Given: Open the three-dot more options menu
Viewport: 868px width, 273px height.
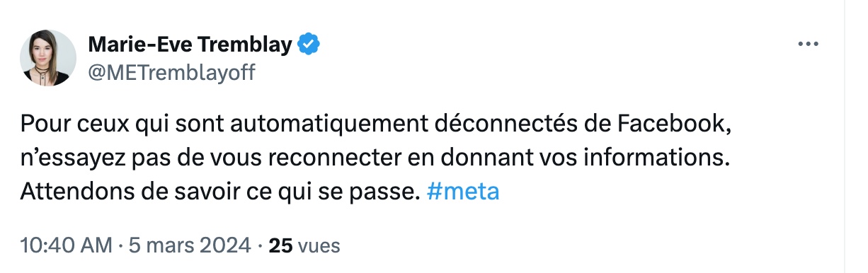Looking at the screenshot, I should [808, 45].
